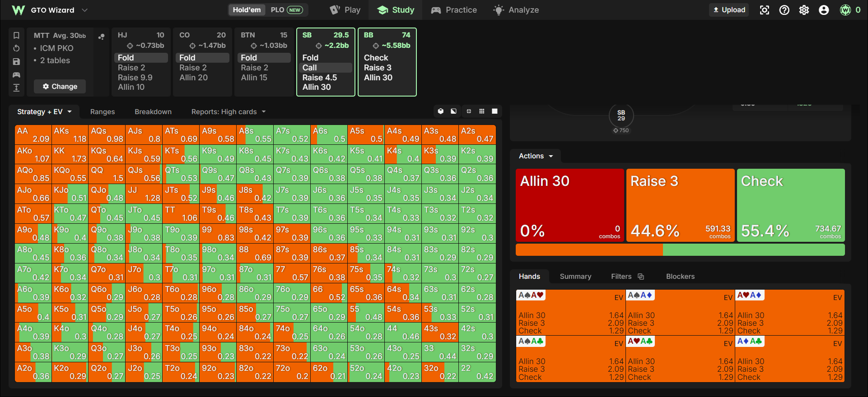Click the vertical expand icon in left sidebar
The image size is (868, 397).
(x=16, y=88)
